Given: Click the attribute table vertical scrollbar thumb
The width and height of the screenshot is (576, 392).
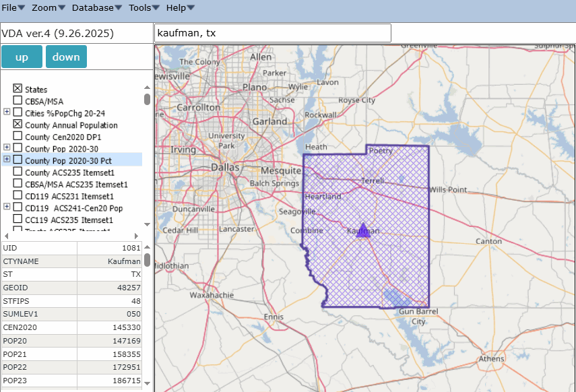Looking at the screenshot, I should 147,260.
